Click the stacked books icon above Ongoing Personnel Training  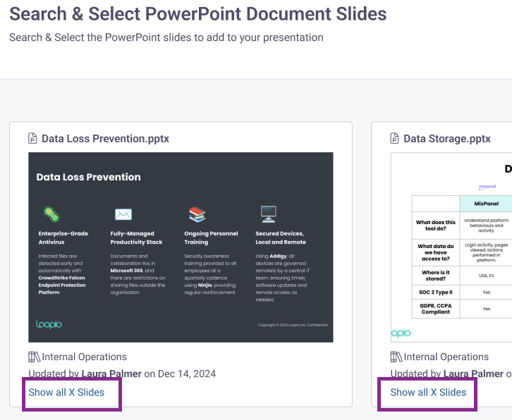[x=197, y=214]
